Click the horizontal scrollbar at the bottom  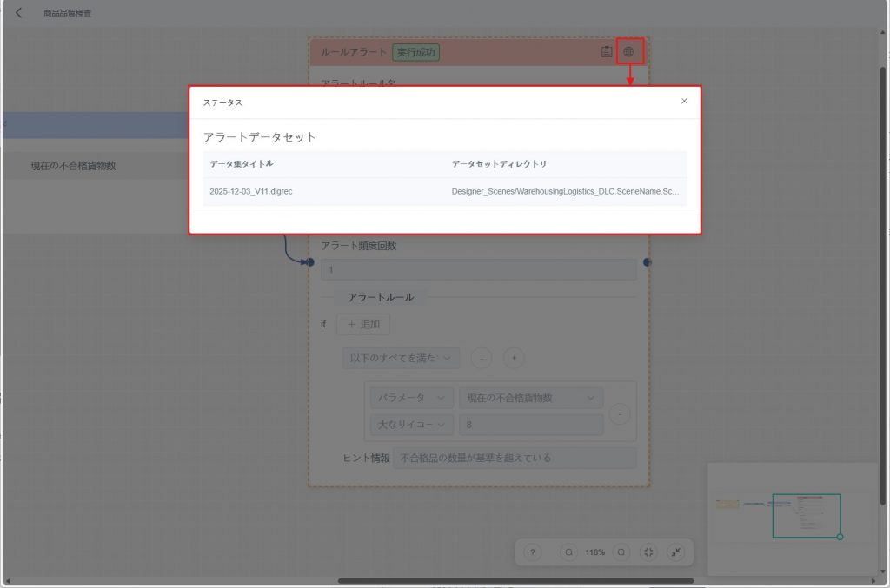515,581
